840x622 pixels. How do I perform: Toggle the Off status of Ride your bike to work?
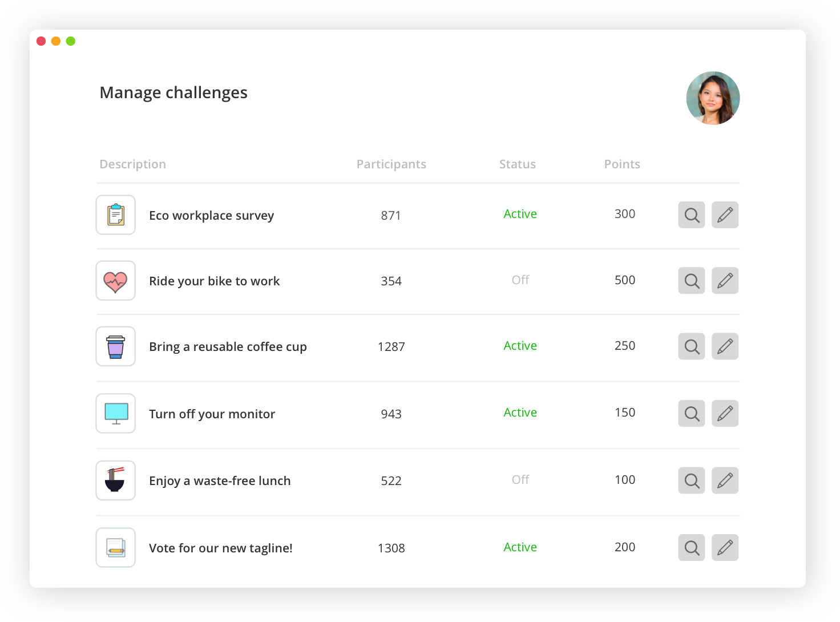[x=520, y=280]
